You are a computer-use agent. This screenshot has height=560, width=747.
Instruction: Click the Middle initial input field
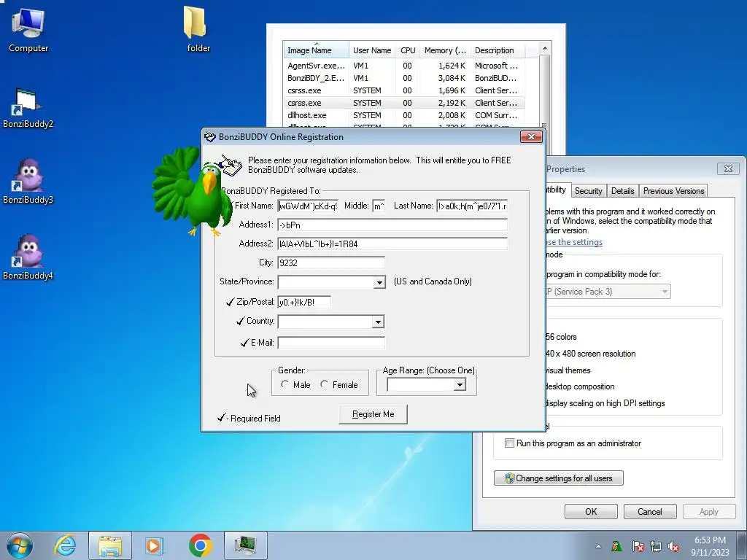[x=379, y=206]
